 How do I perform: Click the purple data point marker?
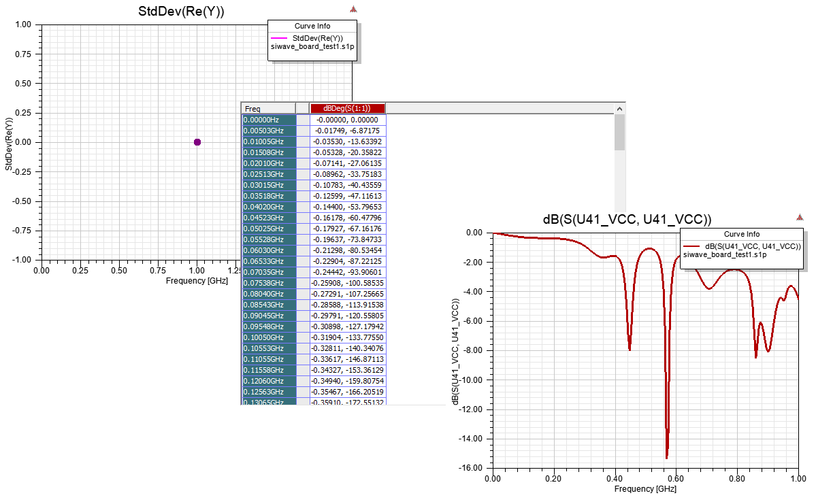pos(197,142)
